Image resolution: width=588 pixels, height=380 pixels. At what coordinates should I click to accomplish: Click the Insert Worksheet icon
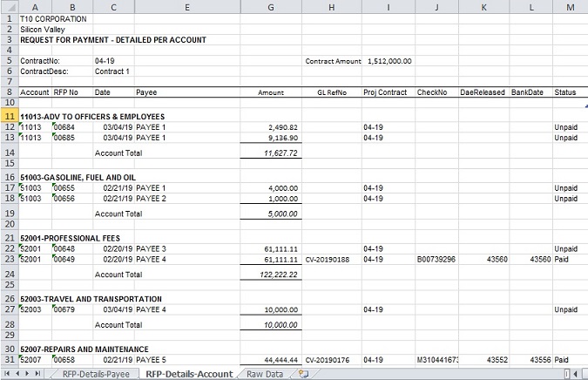pos(303,374)
